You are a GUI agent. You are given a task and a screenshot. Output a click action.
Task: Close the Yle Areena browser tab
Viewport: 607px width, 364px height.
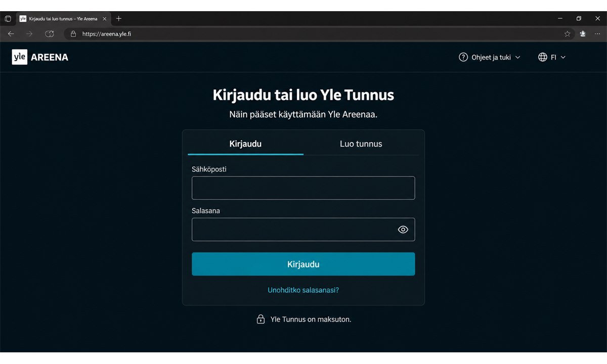tap(104, 19)
